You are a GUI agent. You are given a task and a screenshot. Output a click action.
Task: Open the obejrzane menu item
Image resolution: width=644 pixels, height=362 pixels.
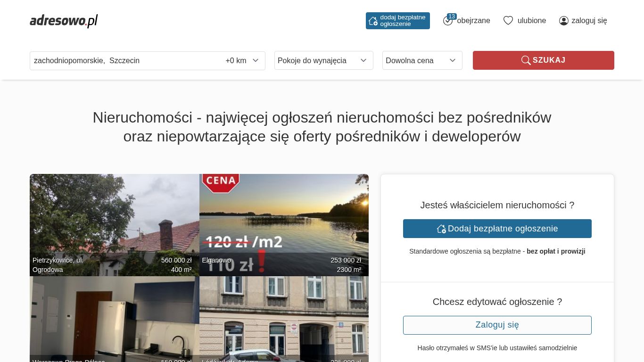pyautogui.click(x=473, y=20)
